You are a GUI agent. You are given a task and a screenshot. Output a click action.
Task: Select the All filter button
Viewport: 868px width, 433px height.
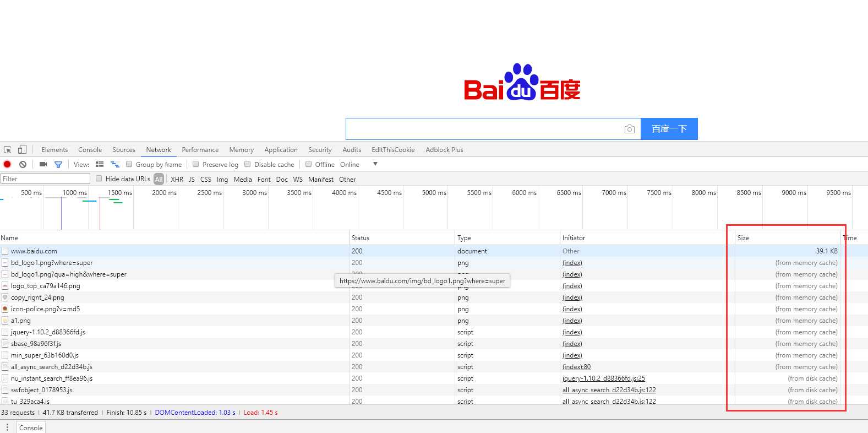159,179
